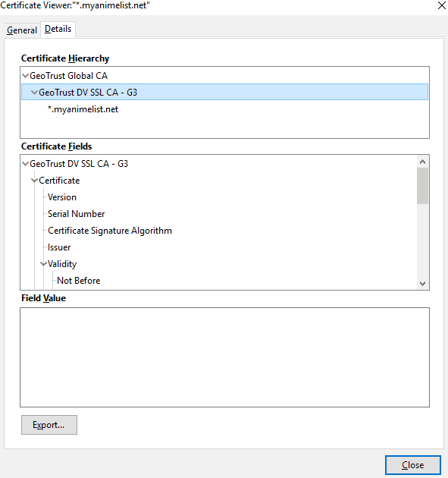
Task: Click the Certificate Fields scrollbar thumb
Action: pyautogui.click(x=422, y=186)
